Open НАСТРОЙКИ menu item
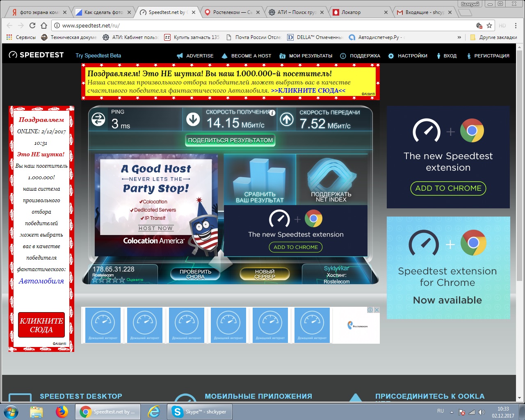The image size is (525, 420). tap(408, 56)
